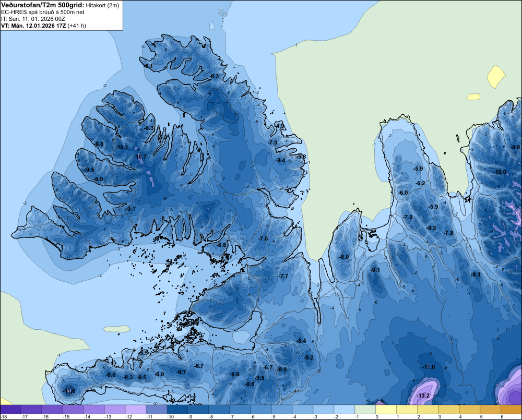Select legend swatch between -14 and -13
The height and width of the screenshot is (420, 522).
click(94, 409)
